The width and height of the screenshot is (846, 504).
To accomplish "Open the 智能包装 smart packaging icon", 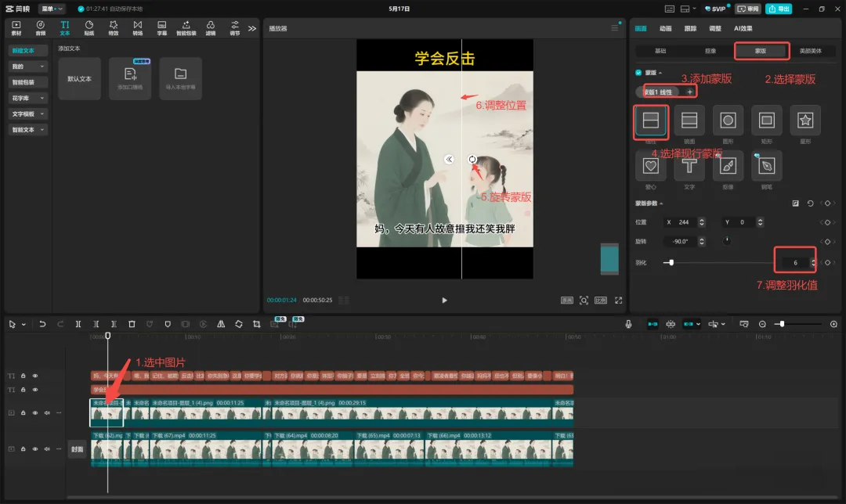I will 186,28.
